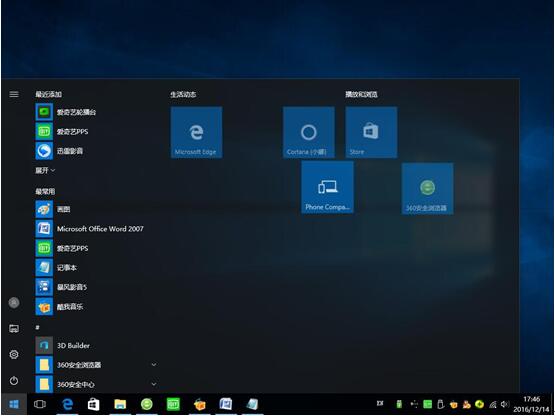Viewport: 555px width, 416px height.
Task: Open Microsoft Edge from the taskbar
Action: point(67,404)
